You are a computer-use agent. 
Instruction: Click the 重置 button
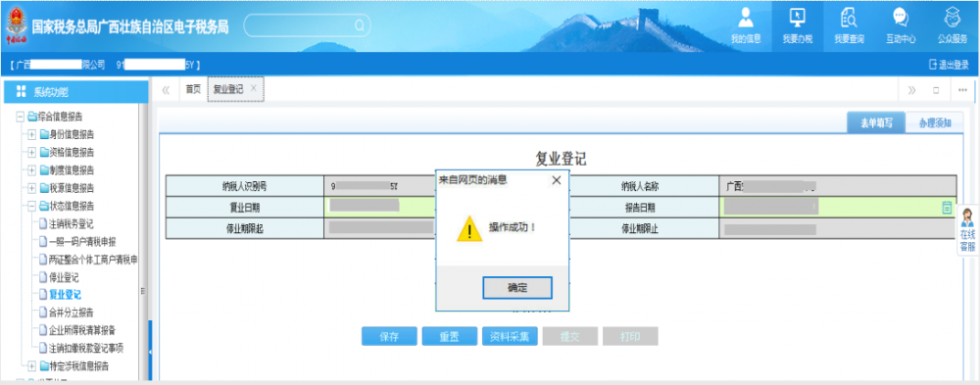click(x=450, y=336)
